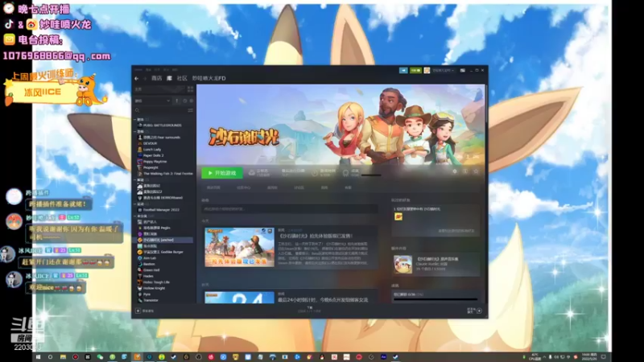Open the 妙蛙喷火龙FD profile tab

point(209,78)
